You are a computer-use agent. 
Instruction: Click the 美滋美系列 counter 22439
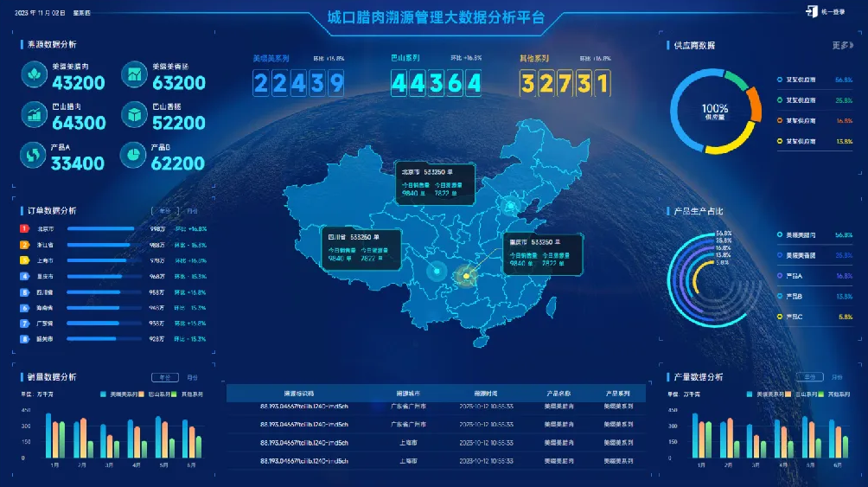tap(298, 83)
